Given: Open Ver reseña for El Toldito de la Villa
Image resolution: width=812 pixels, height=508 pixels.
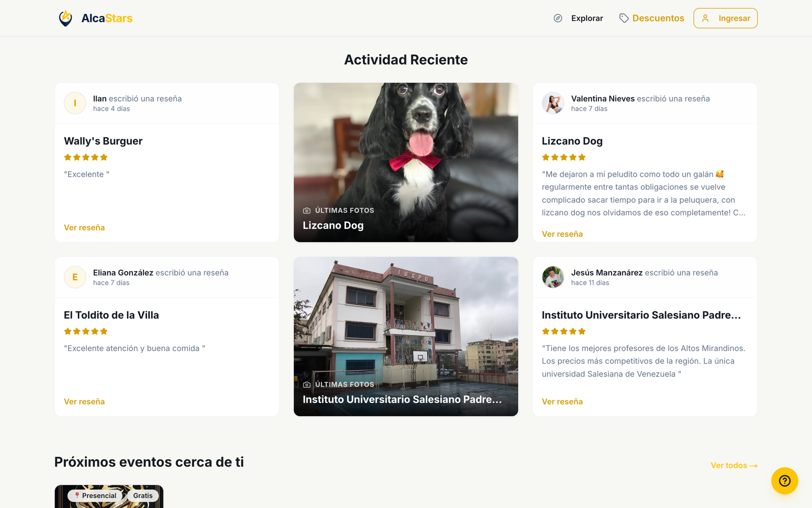Looking at the screenshot, I should click(84, 402).
